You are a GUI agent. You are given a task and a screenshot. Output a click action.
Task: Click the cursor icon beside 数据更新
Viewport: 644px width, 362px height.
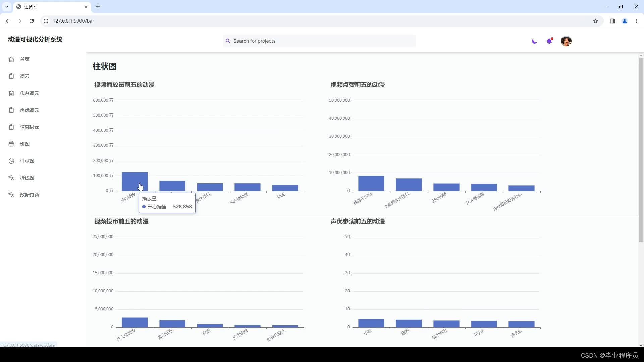11,195
